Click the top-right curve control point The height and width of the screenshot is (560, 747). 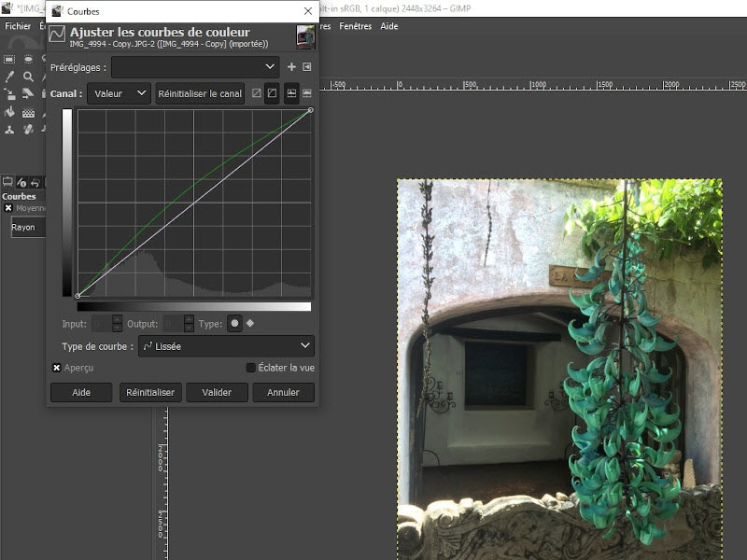(x=310, y=110)
